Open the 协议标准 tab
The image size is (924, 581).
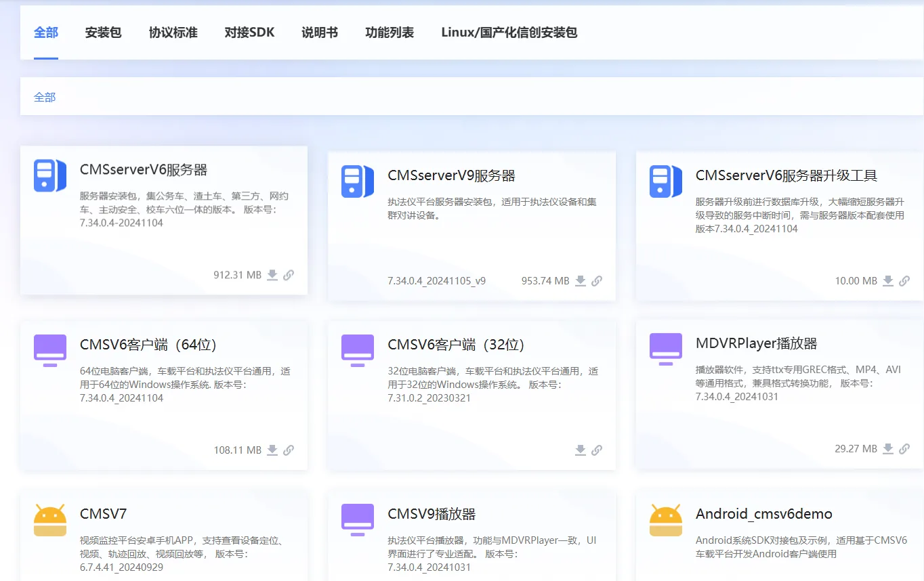point(173,33)
